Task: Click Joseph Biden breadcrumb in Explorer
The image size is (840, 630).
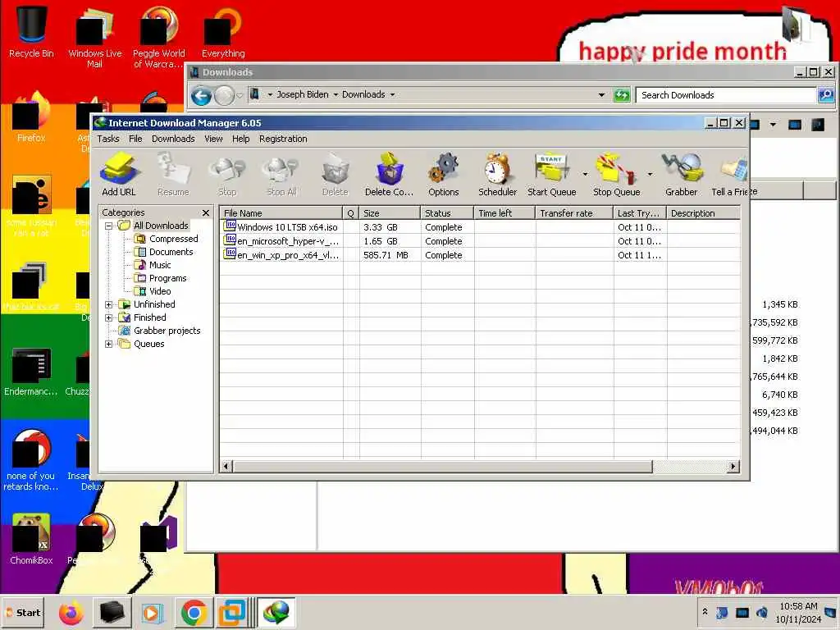Action: click(x=303, y=95)
